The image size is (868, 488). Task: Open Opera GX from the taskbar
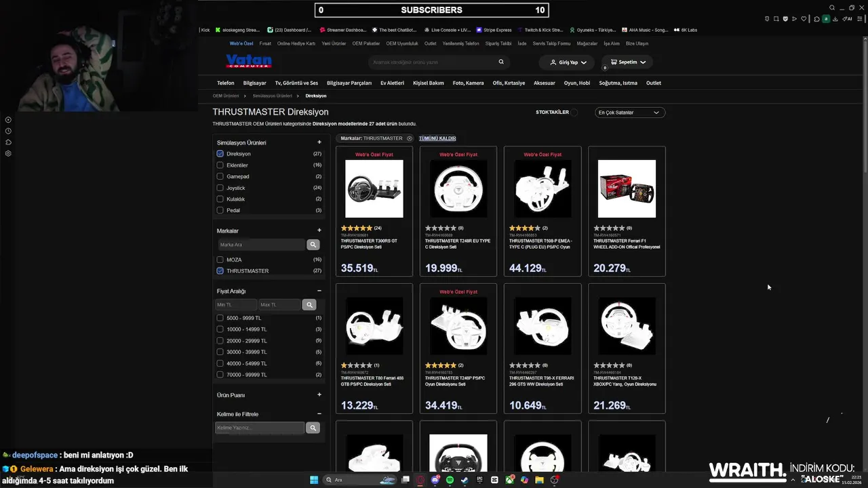click(x=420, y=480)
